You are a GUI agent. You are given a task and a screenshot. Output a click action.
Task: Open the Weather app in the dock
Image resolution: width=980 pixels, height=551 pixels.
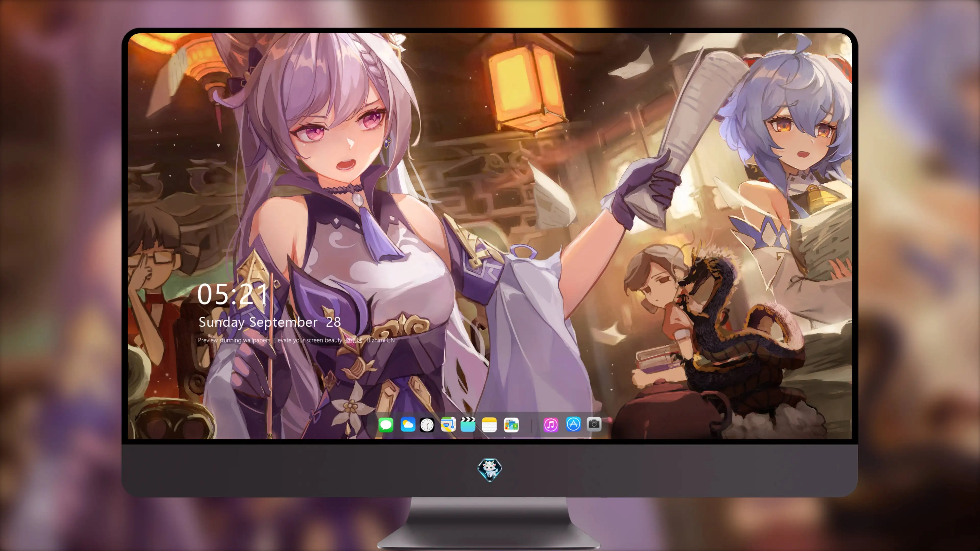coord(408,425)
